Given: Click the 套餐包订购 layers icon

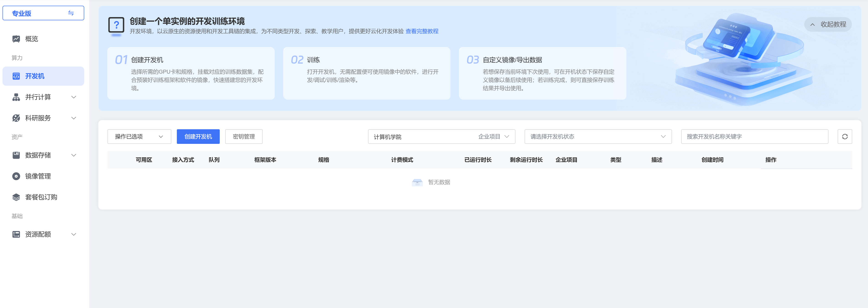Looking at the screenshot, I should point(16,197).
